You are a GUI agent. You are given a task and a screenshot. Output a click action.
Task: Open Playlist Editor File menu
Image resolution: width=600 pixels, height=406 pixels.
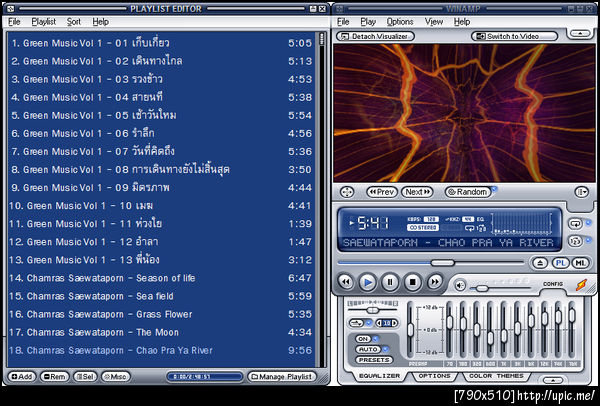click(x=14, y=22)
